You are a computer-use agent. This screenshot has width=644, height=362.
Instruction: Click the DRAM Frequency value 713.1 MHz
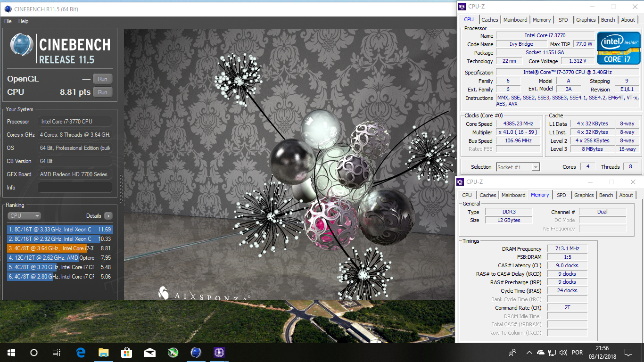(567, 249)
